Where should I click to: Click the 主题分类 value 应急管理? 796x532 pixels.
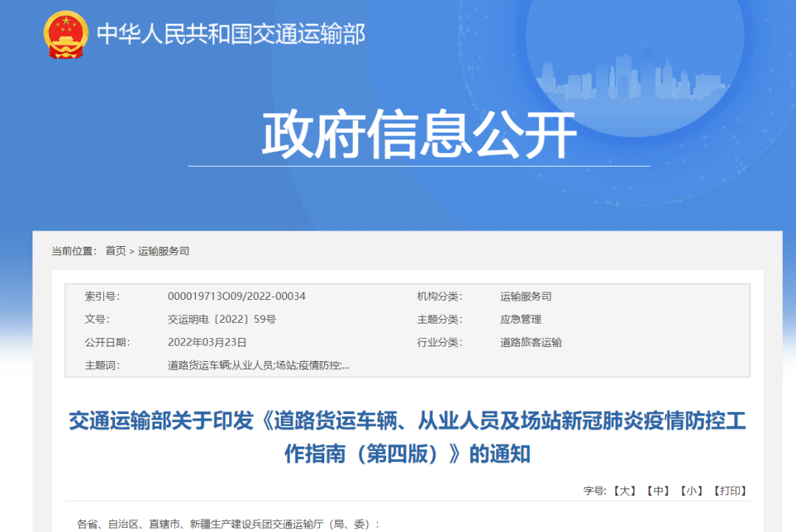[x=520, y=319]
